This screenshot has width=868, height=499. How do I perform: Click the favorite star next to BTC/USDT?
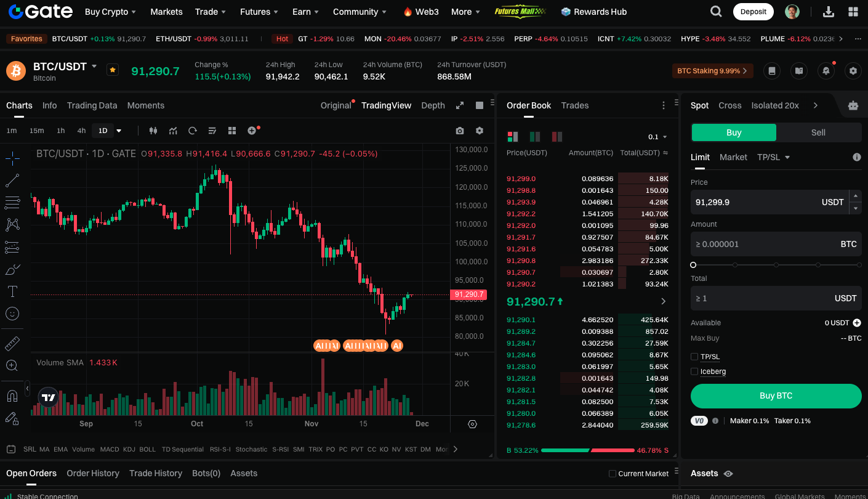pyautogui.click(x=113, y=70)
